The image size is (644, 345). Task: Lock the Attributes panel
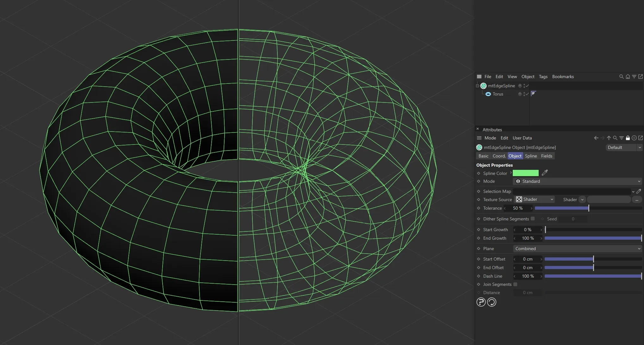pyautogui.click(x=628, y=138)
